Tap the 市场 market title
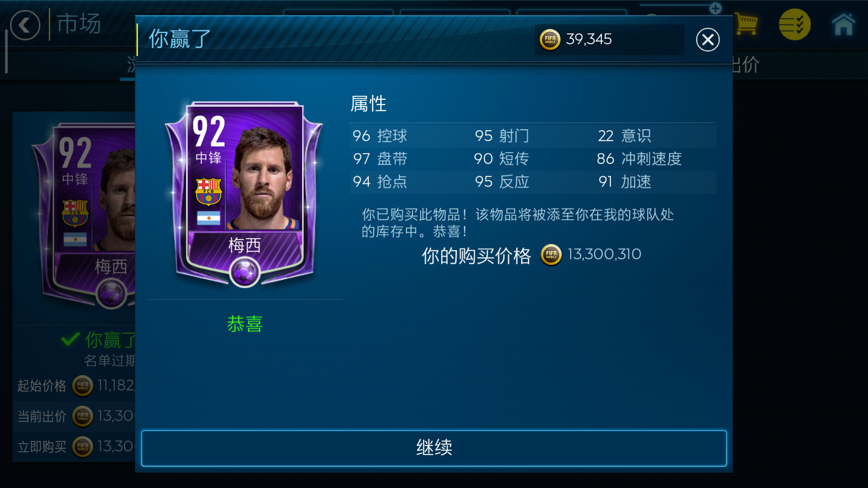 79,23
